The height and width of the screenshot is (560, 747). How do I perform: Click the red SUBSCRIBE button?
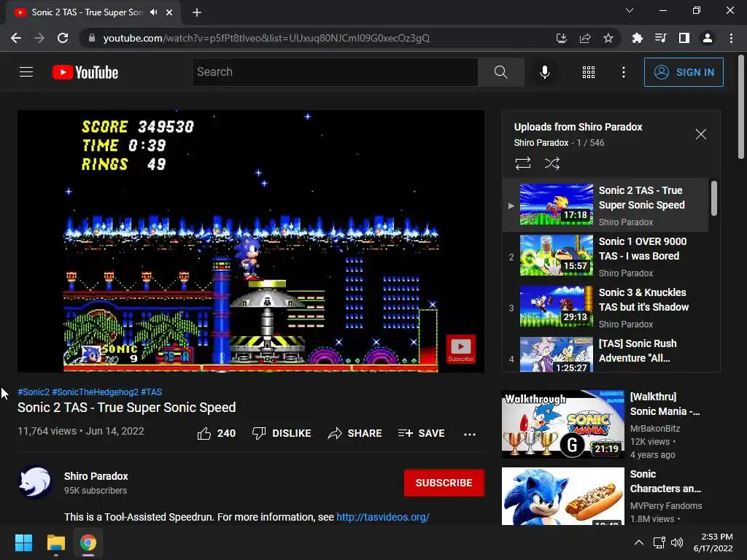click(x=444, y=483)
